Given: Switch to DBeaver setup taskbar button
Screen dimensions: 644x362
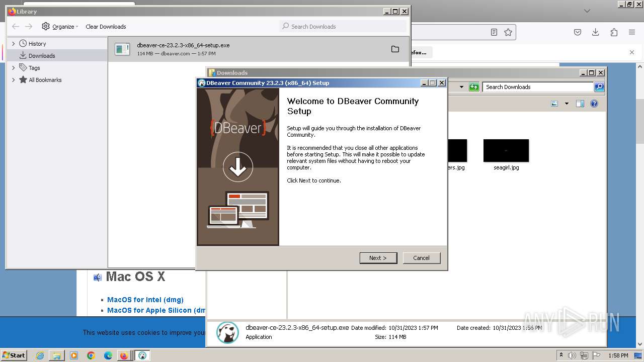Looking at the screenshot, I should pyautogui.click(x=142, y=355).
